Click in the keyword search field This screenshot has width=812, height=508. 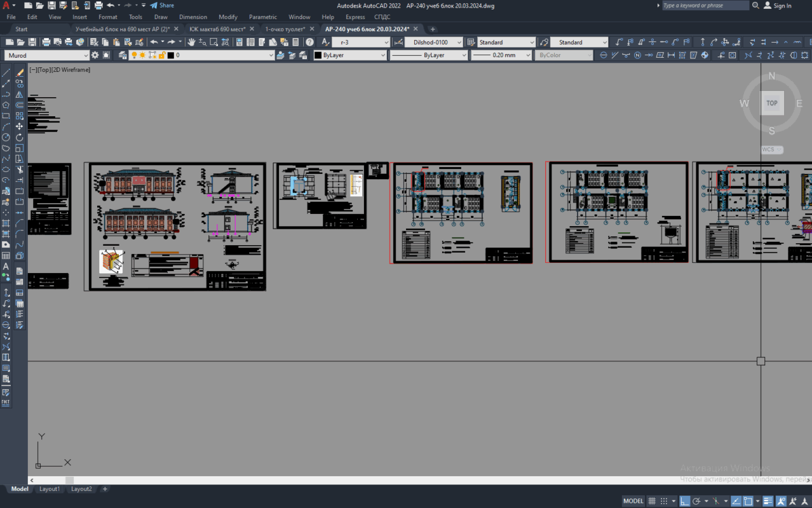coord(705,5)
